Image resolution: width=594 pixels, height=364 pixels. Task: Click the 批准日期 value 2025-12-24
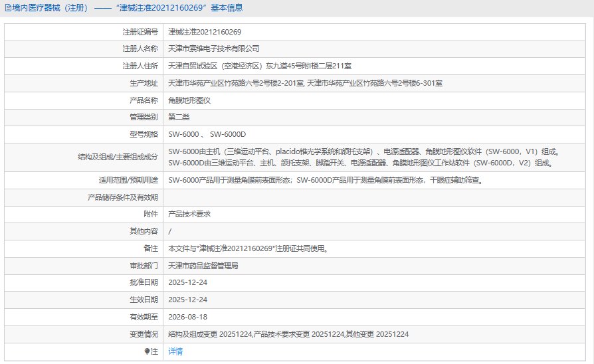[187, 282]
